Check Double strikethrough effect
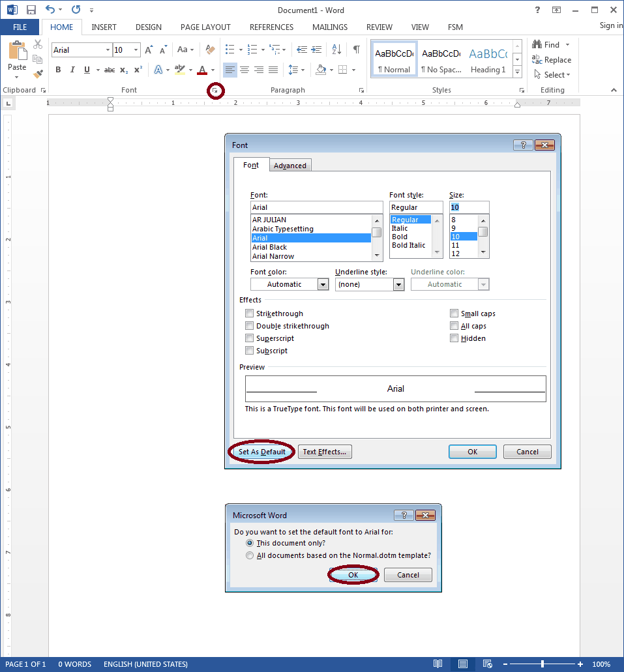The width and height of the screenshot is (624, 672). tap(250, 326)
